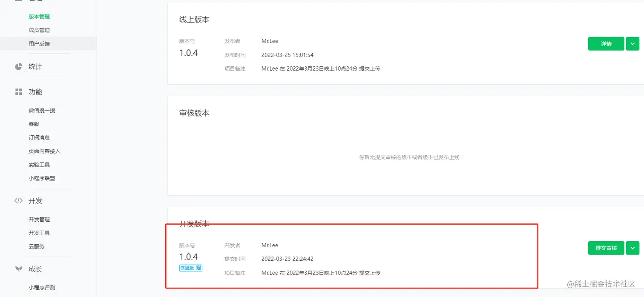The image size is (644, 297).
Task: Open 小程序评测 under 成长
Action: pyautogui.click(x=41, y=287)
